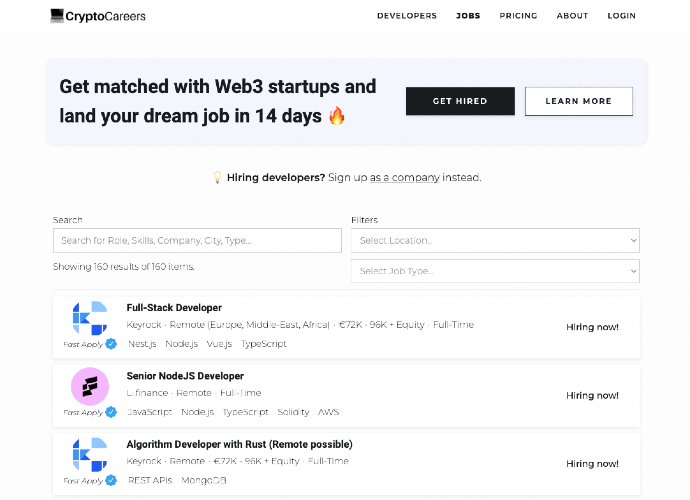Screen dimensions: 690x500
Task: Click Li.finance logo on Senior NodeJS listing
Action: pos(90,385)
